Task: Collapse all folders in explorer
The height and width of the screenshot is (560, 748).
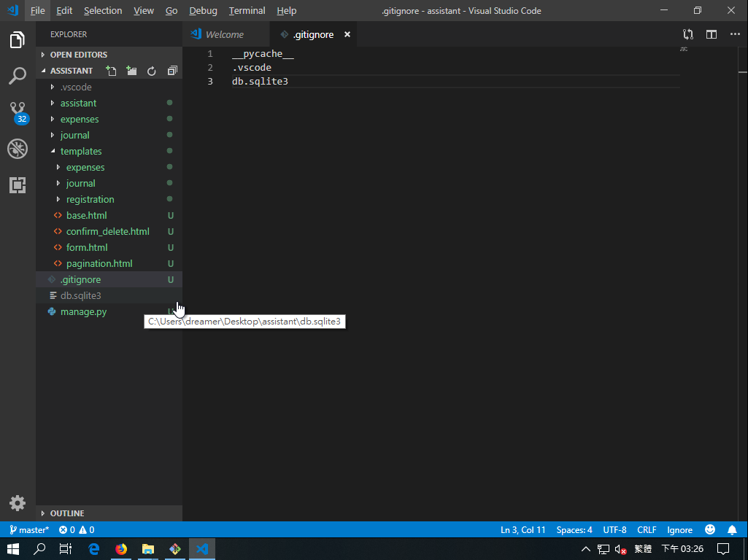Action: pos(172,71)
